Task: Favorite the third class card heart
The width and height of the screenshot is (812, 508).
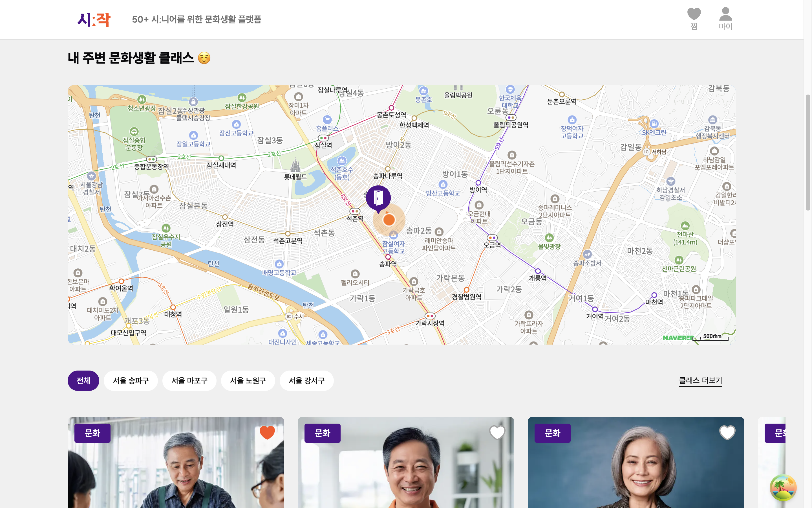Action: coord(727,432)
